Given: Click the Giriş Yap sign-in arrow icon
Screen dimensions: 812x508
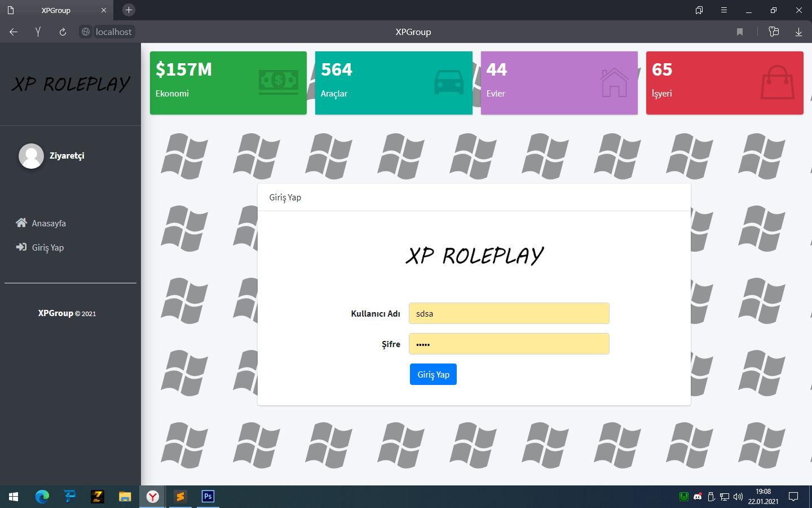Looking at the screenshot, I should [x=21, y=247].
